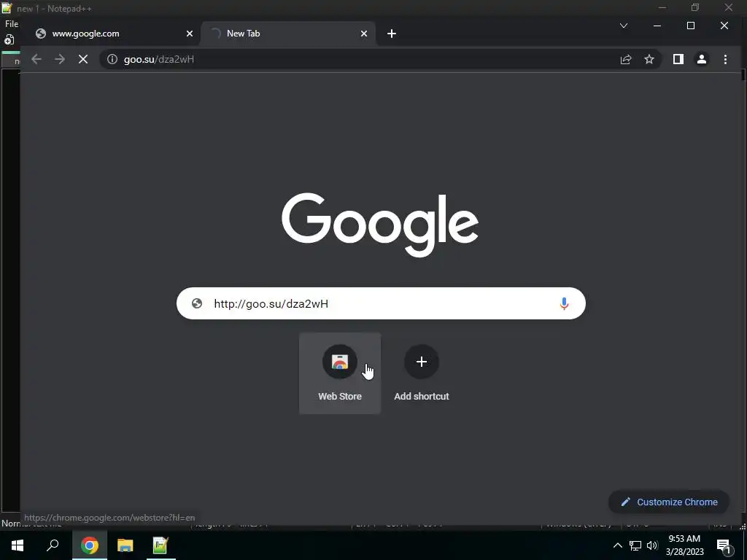Add shortcut on the new tab page
This screenshot has width=747, height=560.
422,373
